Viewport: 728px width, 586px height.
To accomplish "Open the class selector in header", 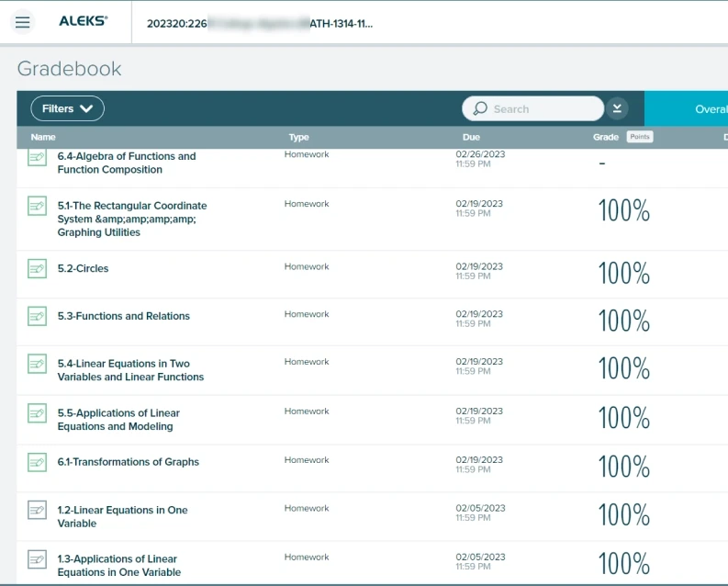I will coord(259,23).
